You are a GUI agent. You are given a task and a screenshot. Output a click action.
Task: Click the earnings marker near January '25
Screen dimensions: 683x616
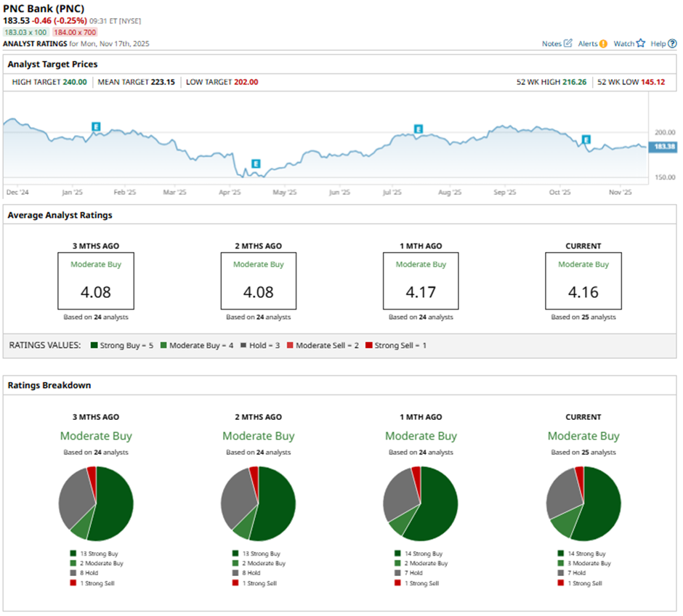[95, 126]
